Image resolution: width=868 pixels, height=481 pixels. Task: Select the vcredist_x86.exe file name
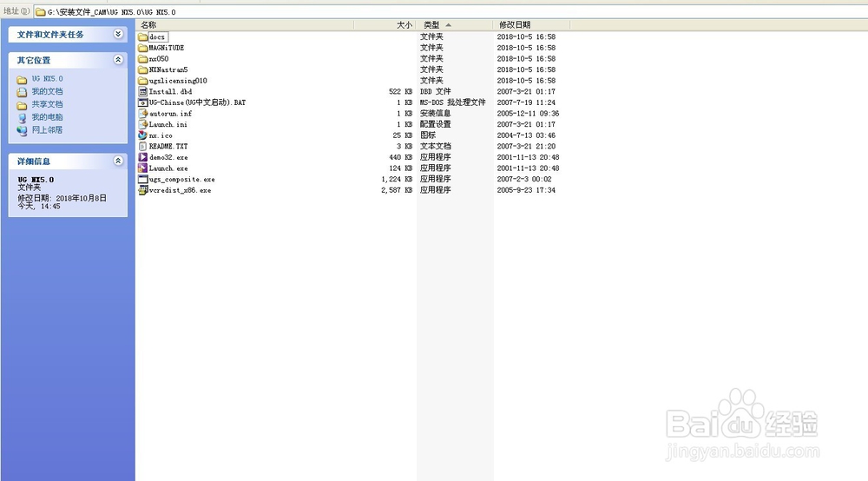180,190
